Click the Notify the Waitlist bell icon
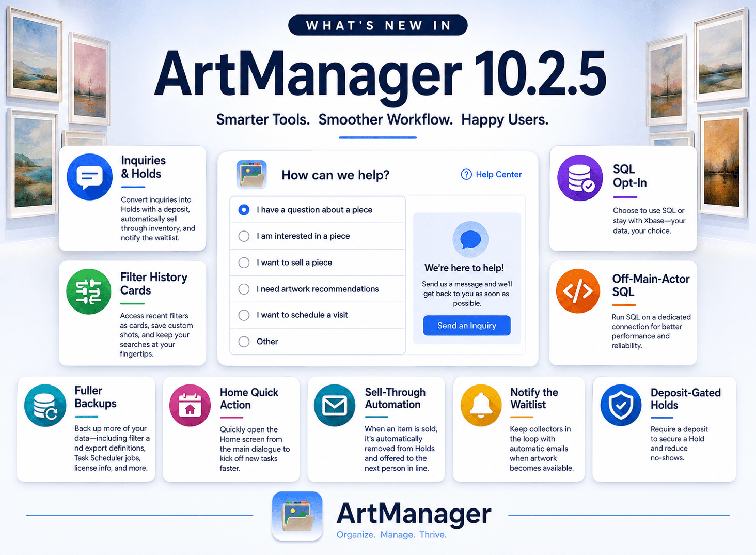Image resolution: width=756 pixels, height=555 pixels. 481,406
